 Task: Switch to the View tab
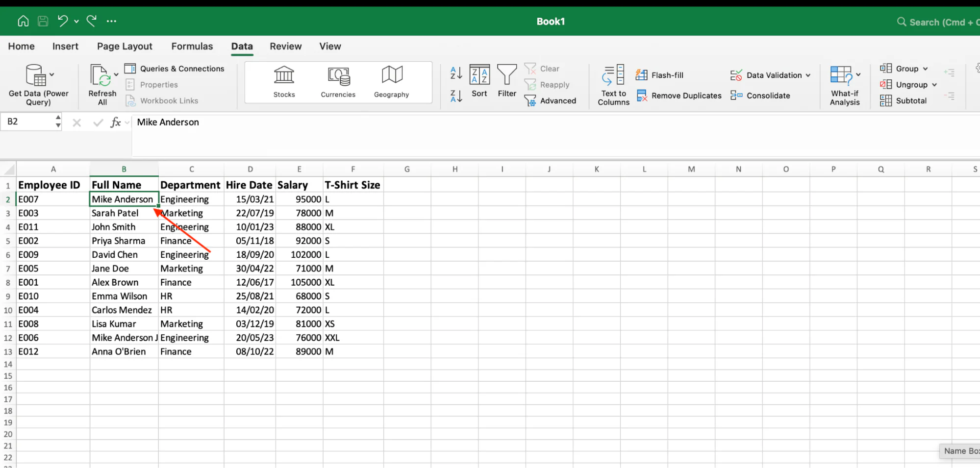pyautogui.click(x=330, y=46)
